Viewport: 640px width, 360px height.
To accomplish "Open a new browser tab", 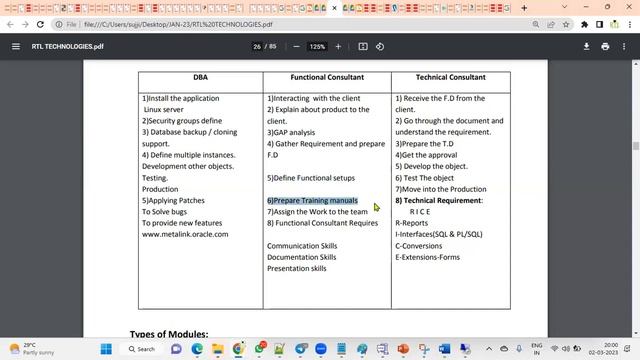I will pos(524,8).
